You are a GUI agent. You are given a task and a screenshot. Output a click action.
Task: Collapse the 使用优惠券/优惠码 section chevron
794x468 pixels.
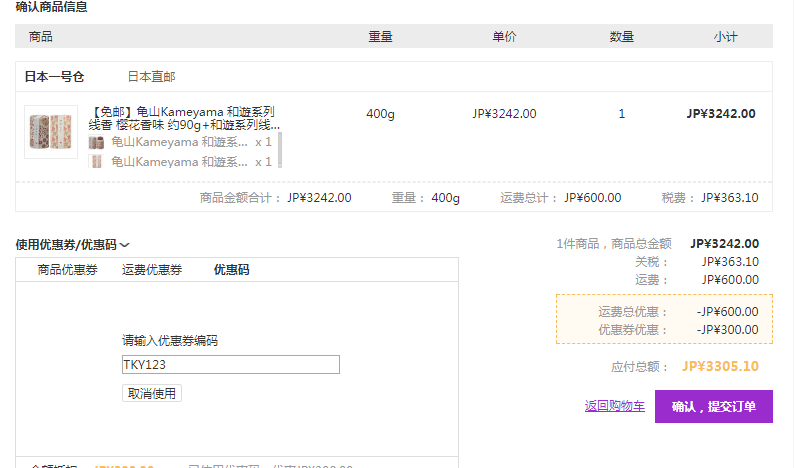click(125, 245)
